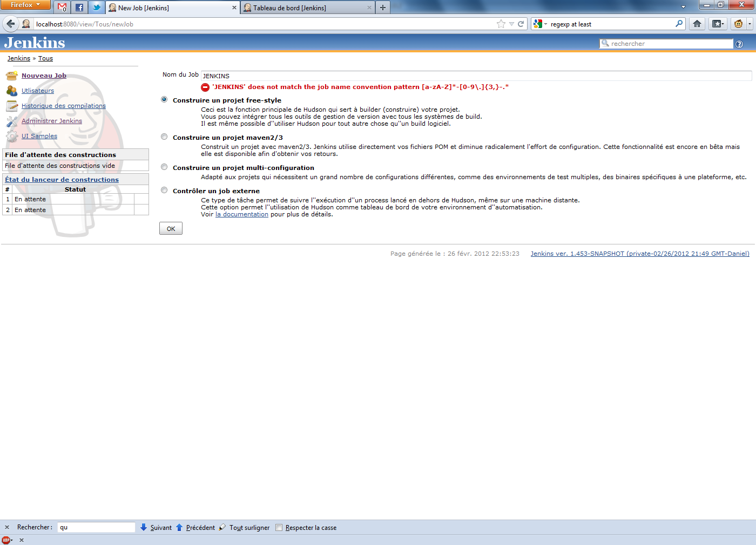Click the Nouveau Job folder icon
The height and width of the screenshot is (545, 756).
point(12,76)
